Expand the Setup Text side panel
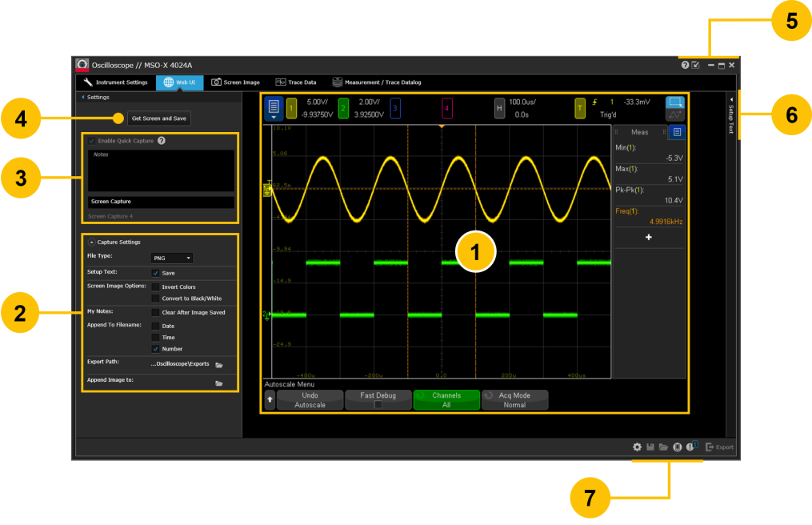Image resolution: width=812 pixels, height=525 pixels. 730,117
